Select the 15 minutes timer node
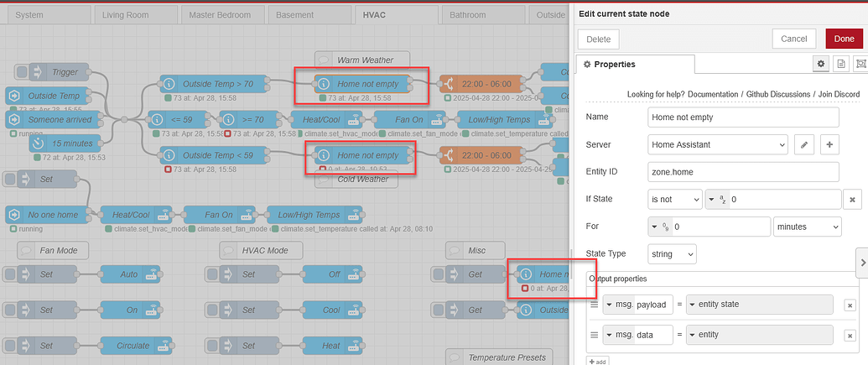Viewport: 868px width, 365px height. (65, 143)
